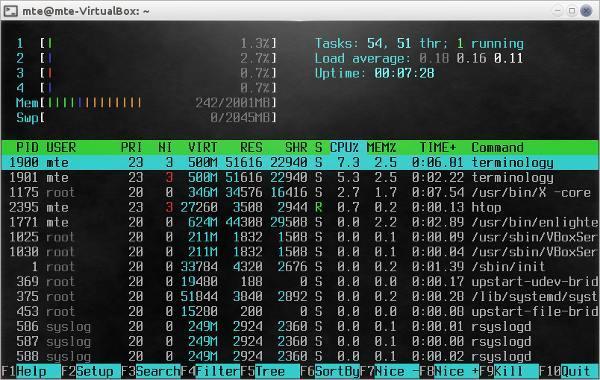Sort by Command column header

click(497, 147)
